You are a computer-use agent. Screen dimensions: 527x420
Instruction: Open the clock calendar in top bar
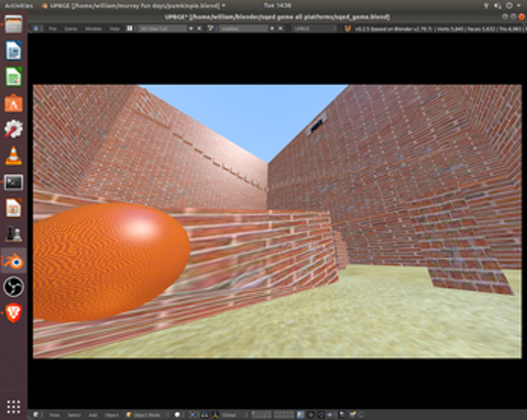[x=278, y=6]
